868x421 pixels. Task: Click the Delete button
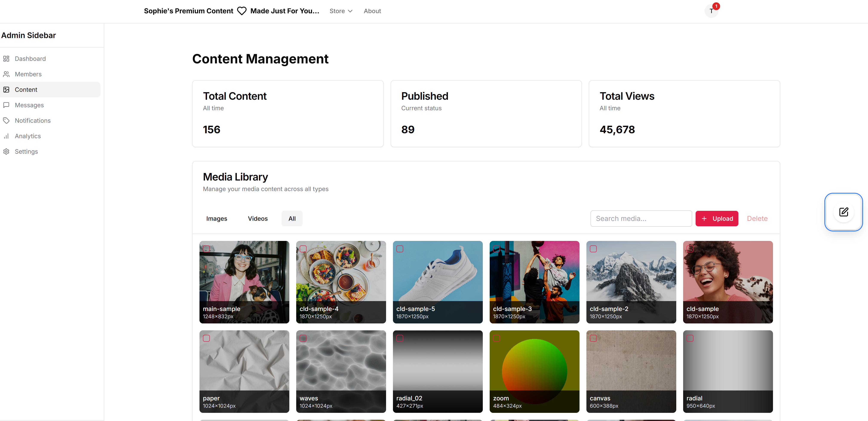coord(757,219)
